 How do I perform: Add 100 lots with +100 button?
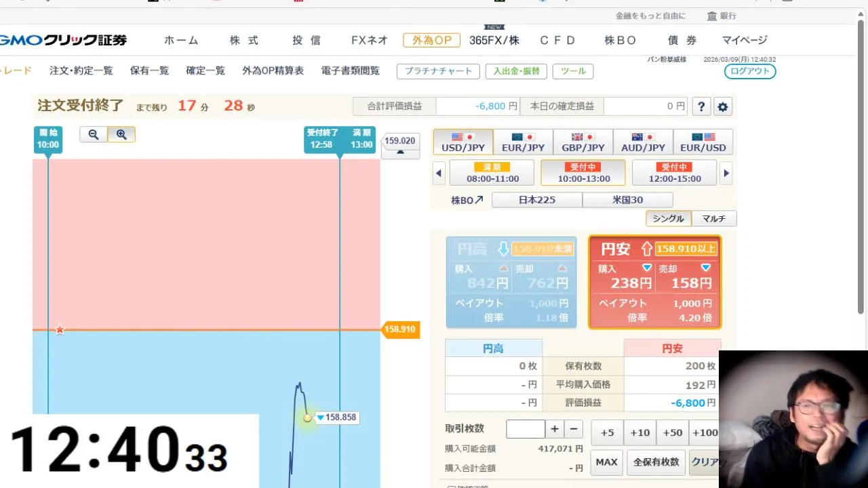click(x=705, y=432)
